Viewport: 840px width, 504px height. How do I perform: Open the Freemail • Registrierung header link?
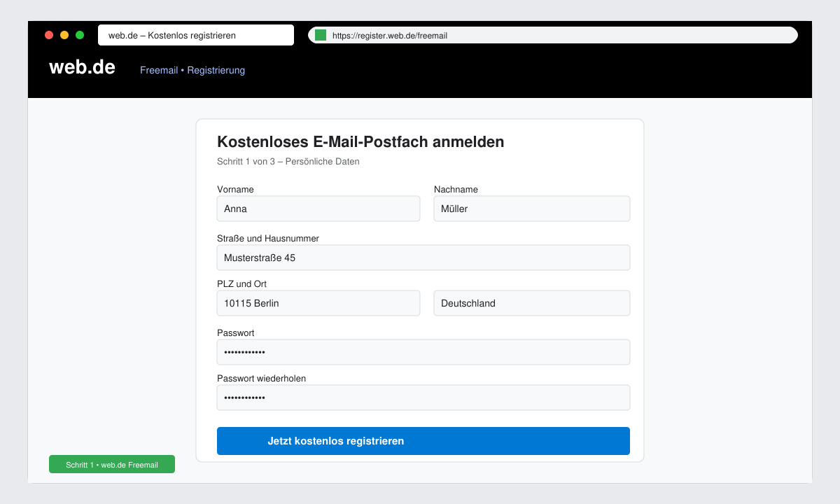192,70
